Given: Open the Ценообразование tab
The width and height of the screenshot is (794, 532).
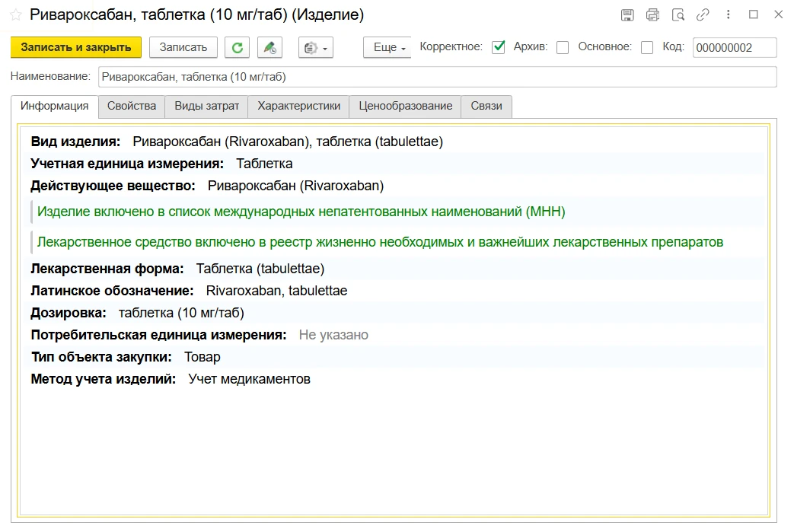Looking at the screenshot, I should coord(406,107).
